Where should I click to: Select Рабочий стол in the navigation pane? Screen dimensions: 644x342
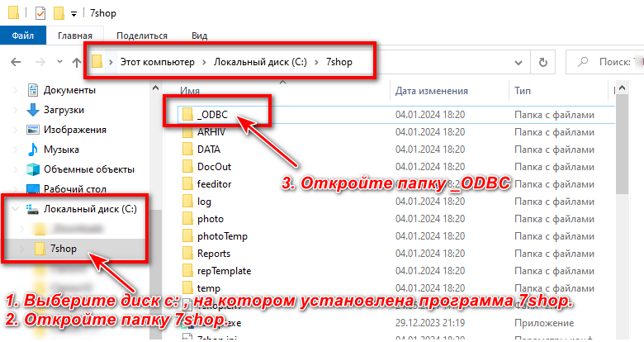click(75, 189)
